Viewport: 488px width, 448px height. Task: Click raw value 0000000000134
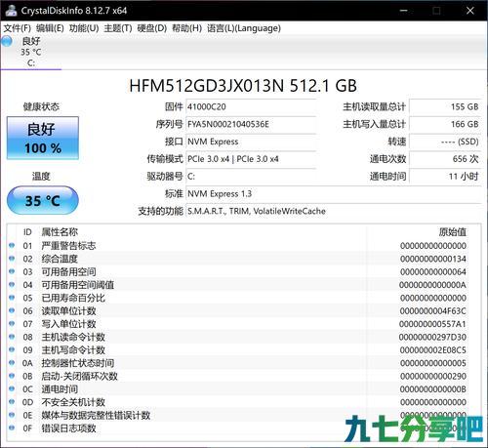pos(433,259)
